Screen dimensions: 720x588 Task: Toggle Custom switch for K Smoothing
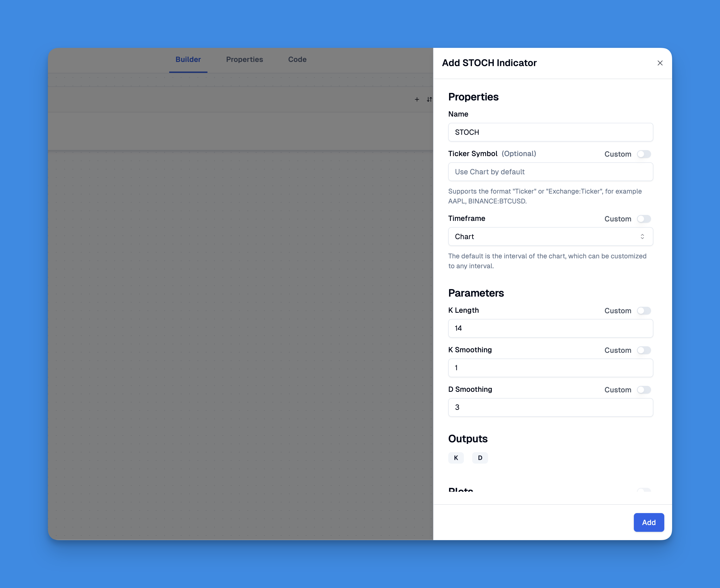pos(644,350)
